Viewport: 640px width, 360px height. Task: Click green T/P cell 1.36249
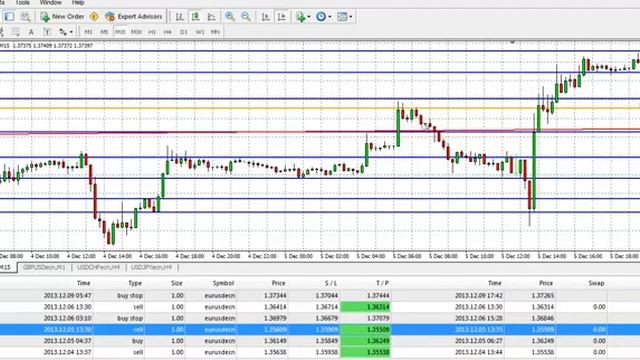point(365,341)
